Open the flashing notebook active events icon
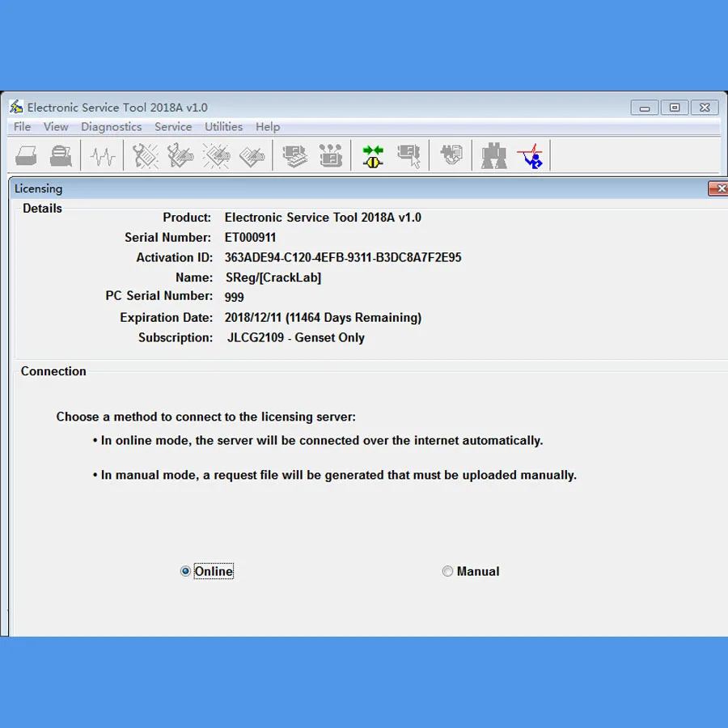Viewport: 728px width, 728px height. [x=216, y=156]
